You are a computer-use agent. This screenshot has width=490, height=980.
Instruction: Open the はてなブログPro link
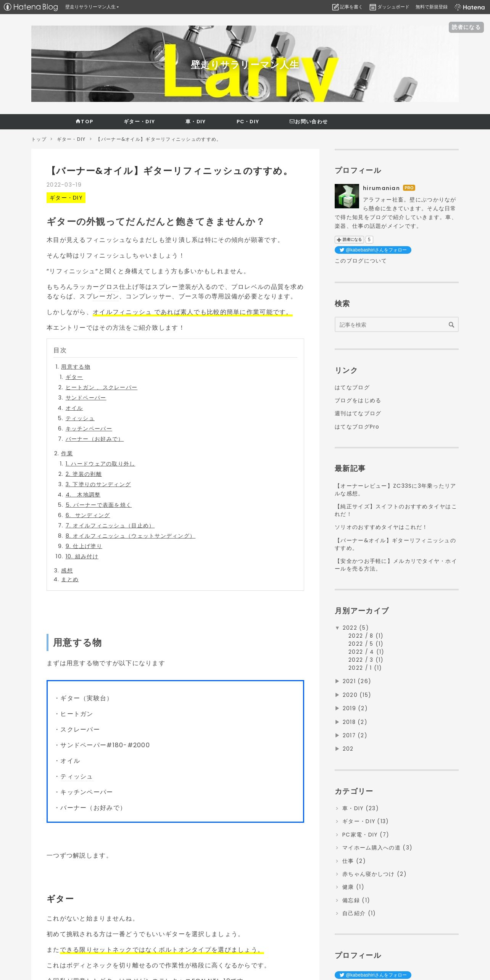[357, 427]
